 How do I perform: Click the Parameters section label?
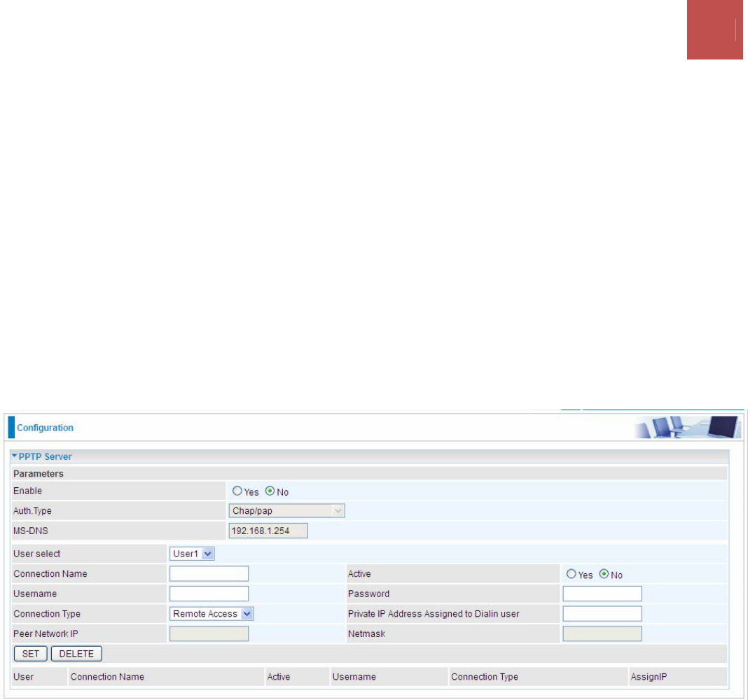point(38,473)
